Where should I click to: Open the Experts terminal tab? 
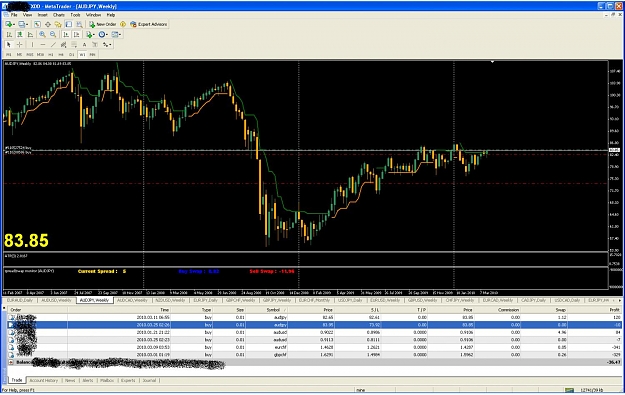tap(128, 380)
